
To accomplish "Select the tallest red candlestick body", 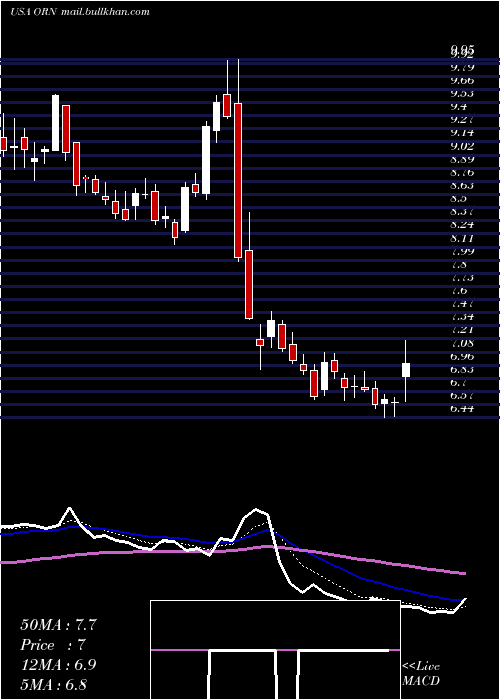I will [238, 180].
